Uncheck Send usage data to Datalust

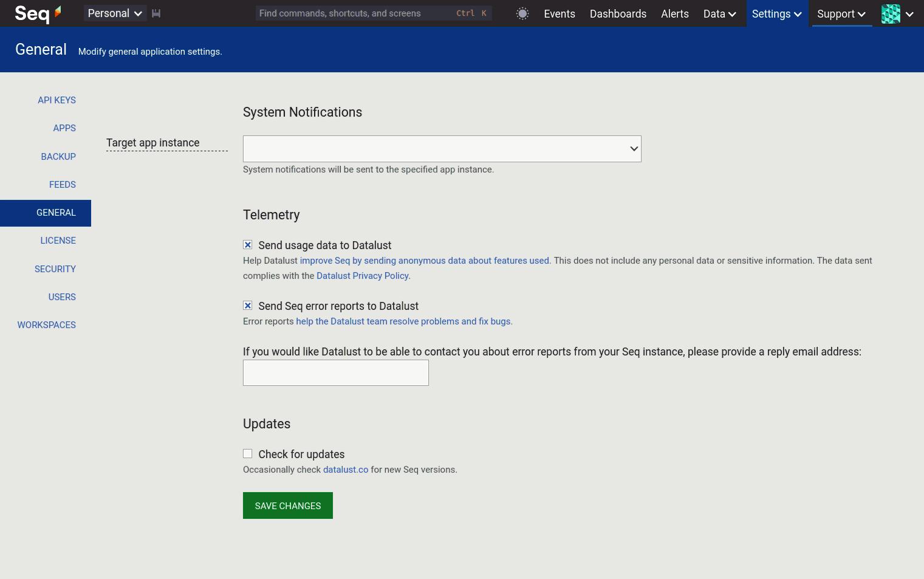[248, 245]
